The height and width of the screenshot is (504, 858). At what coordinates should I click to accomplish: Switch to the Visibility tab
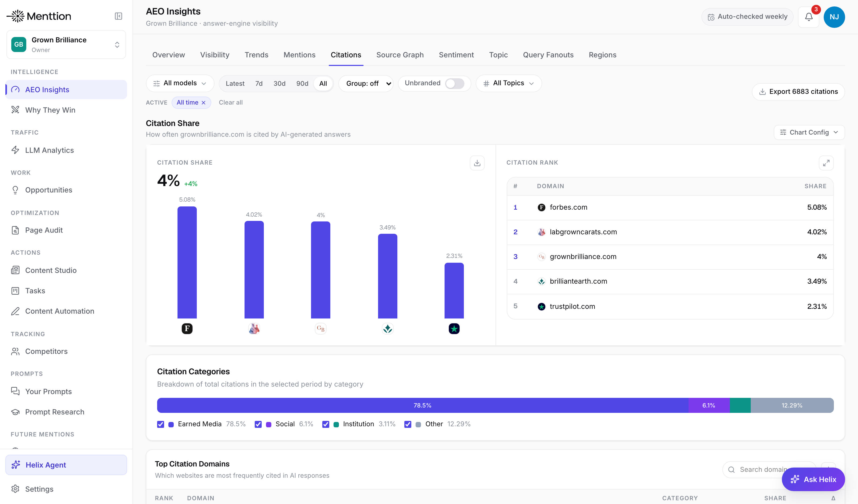[215, 55]
